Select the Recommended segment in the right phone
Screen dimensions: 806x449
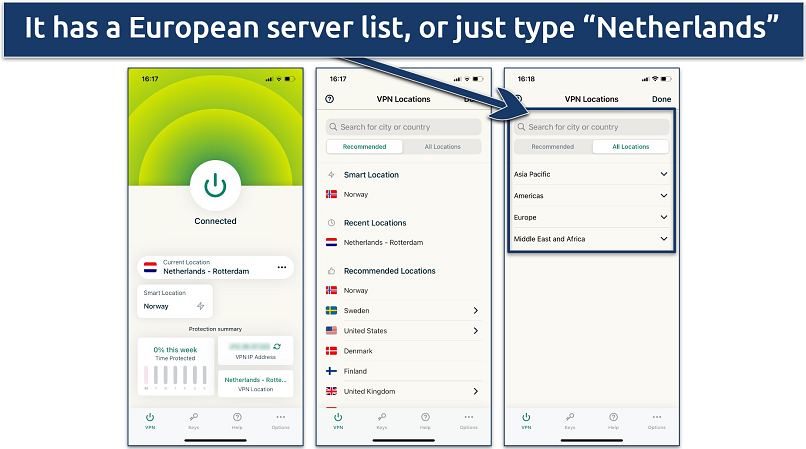pos(553,147)
